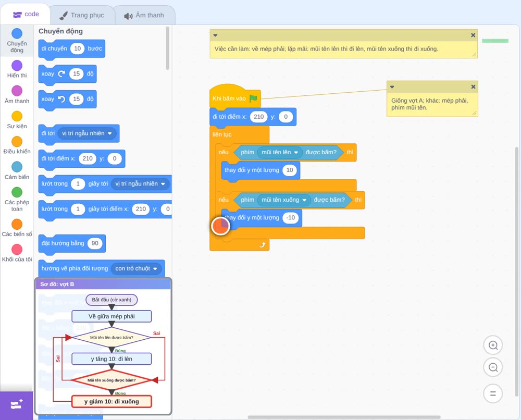Click the 10 field in di chuyển block
Screen dimensions: 521x420
[x=78, y=48]
